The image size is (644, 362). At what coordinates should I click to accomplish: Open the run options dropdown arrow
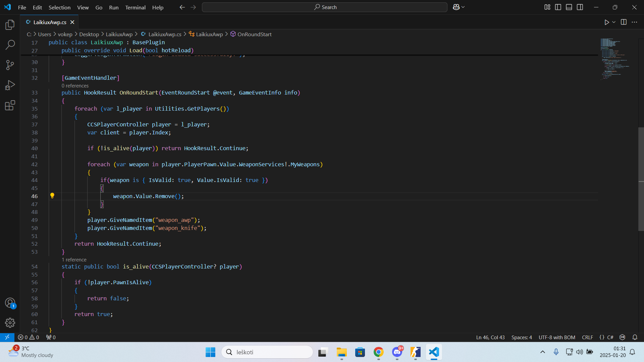coord(614,22)
